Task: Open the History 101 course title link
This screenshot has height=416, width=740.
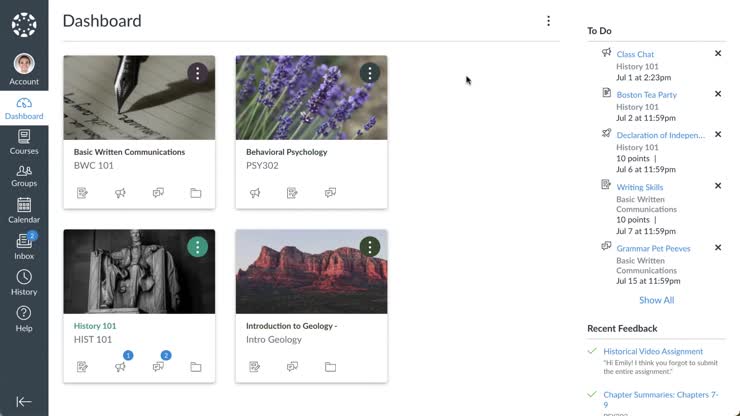Action: [x=95, y=326]
